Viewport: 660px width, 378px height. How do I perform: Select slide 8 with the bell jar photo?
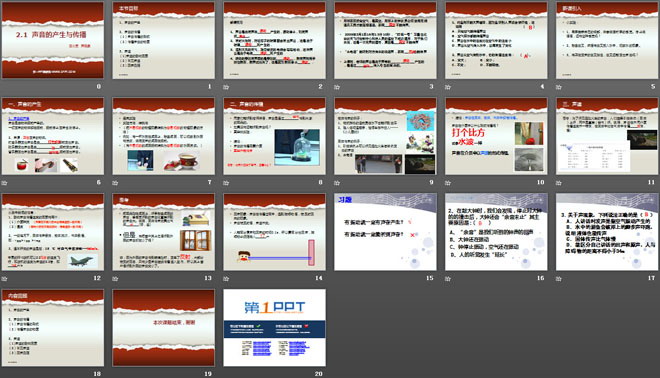(274, 136)
